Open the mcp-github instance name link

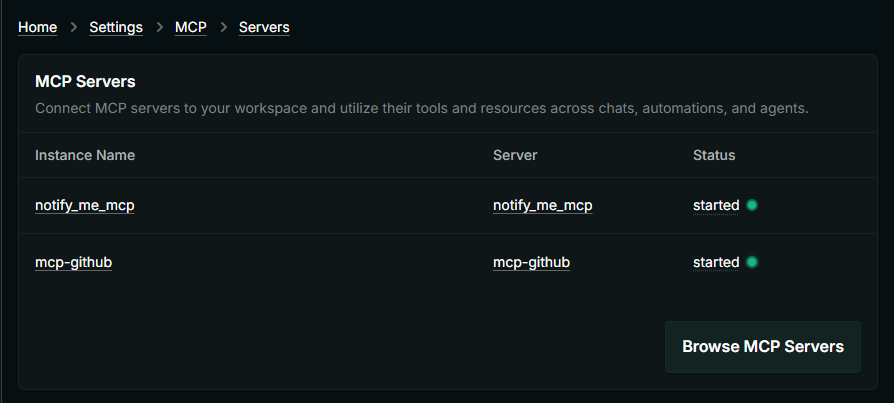(73, 262)
